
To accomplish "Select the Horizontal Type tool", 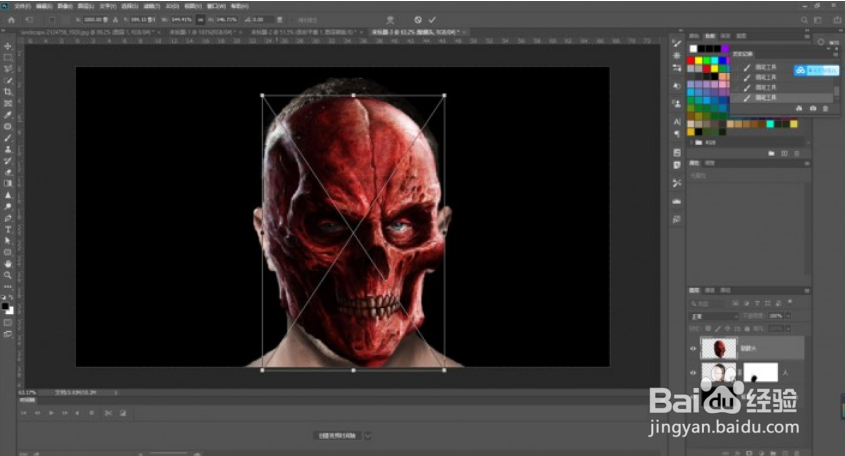I will 8,230.
